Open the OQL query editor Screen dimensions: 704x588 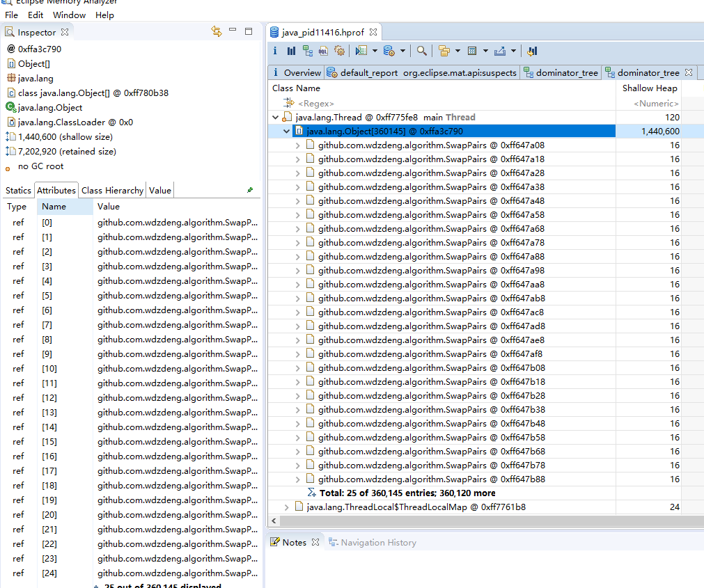(323, 51)
